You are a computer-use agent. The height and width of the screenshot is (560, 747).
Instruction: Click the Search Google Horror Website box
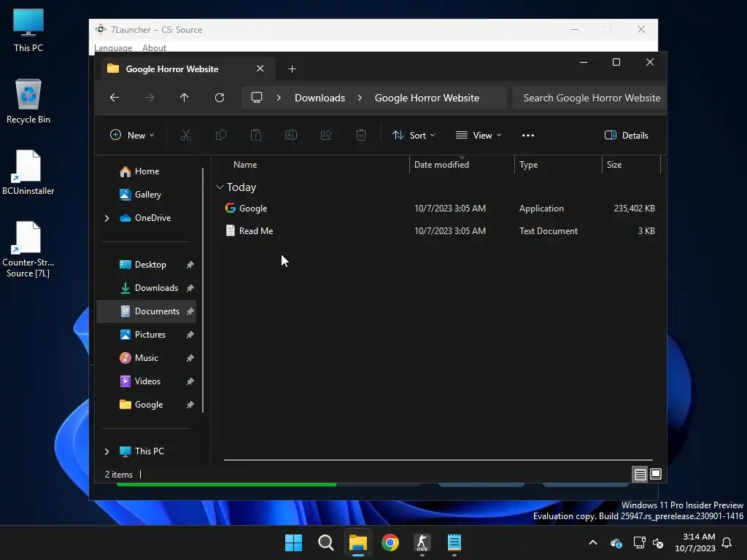click(x=589, y=98)
